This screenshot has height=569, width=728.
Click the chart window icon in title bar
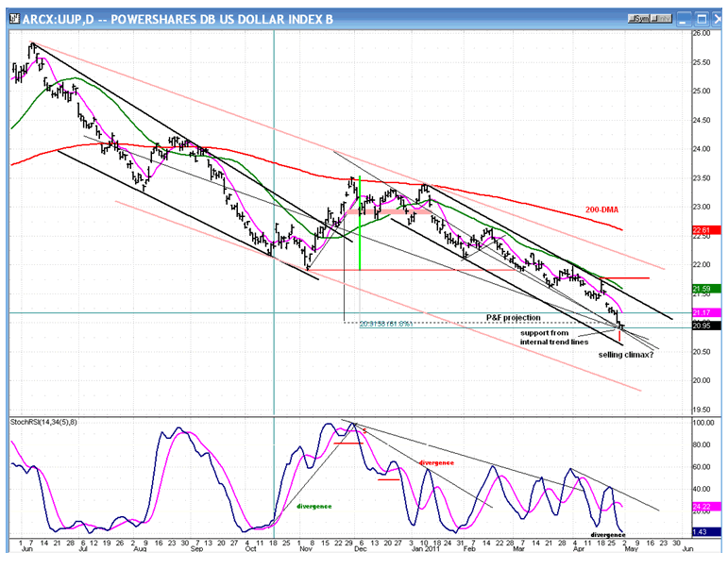pyautogui.click(x=10, y=18)
